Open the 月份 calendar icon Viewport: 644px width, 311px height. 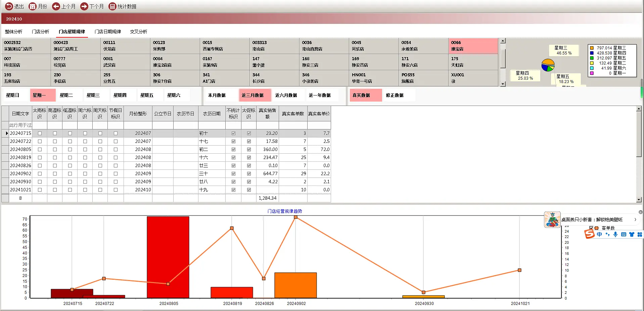[33, 6]
